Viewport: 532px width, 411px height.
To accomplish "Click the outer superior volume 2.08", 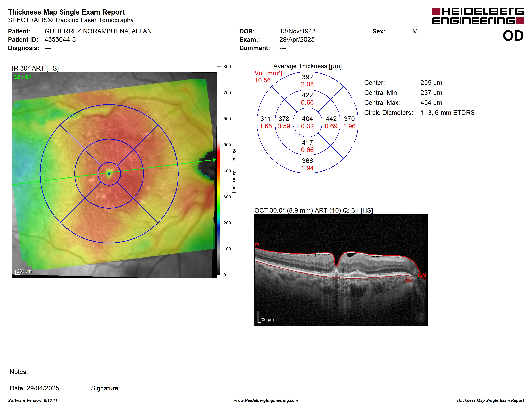I will 307,84.
